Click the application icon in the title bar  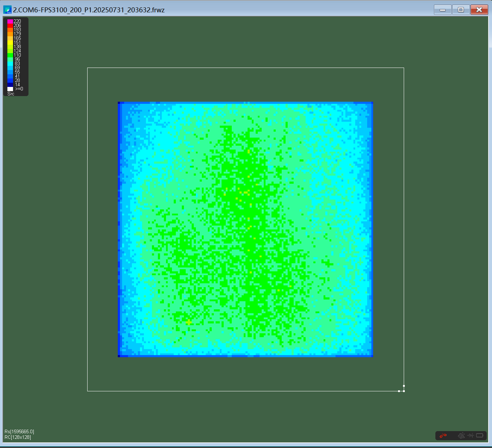[7, 10]
